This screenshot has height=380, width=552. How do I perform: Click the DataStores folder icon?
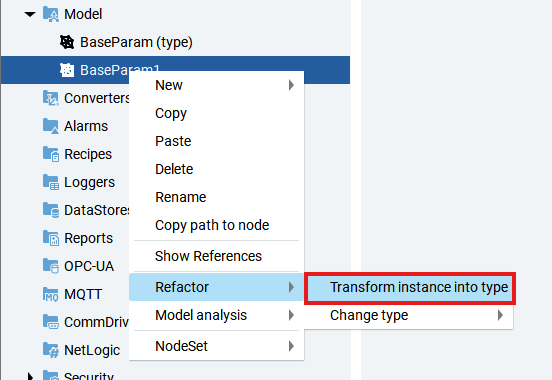coord(51,210)
